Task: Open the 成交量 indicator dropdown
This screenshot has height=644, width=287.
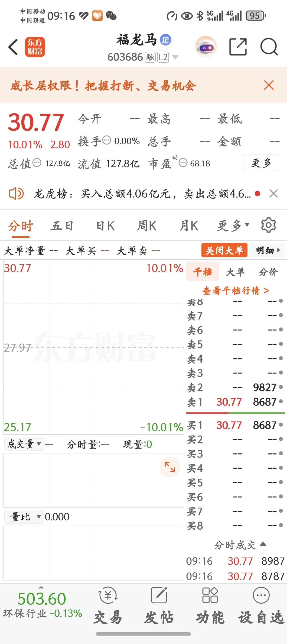Action: pos(24,444)
